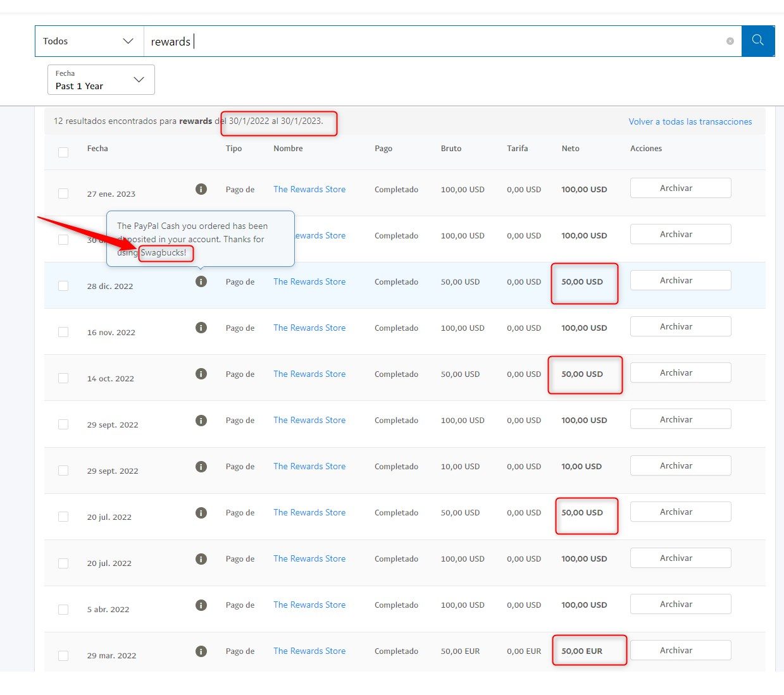Click the Neto column header
The image size is (784, 695).
(x=570, y=149)
